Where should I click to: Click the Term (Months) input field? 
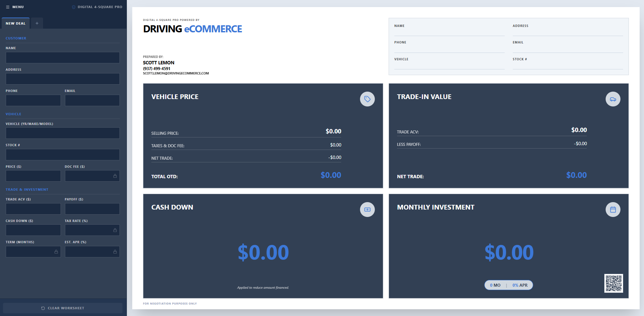tap(33, 252)
